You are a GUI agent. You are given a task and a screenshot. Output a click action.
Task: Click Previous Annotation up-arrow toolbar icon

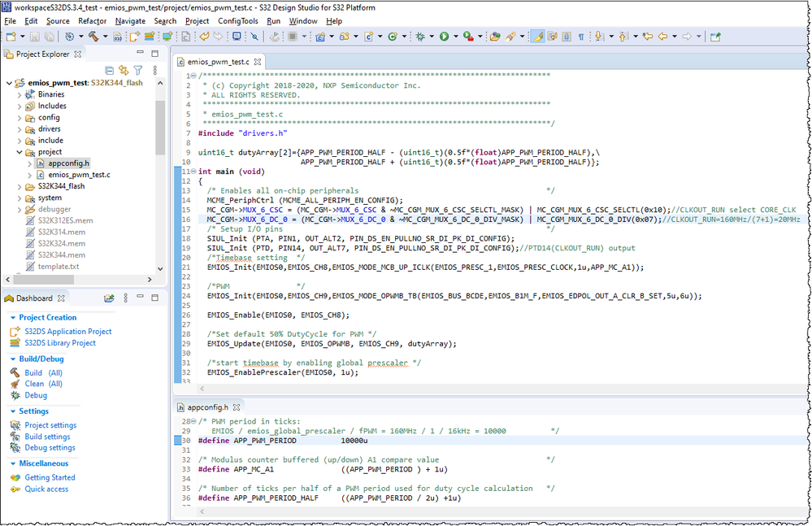point(623,37)
